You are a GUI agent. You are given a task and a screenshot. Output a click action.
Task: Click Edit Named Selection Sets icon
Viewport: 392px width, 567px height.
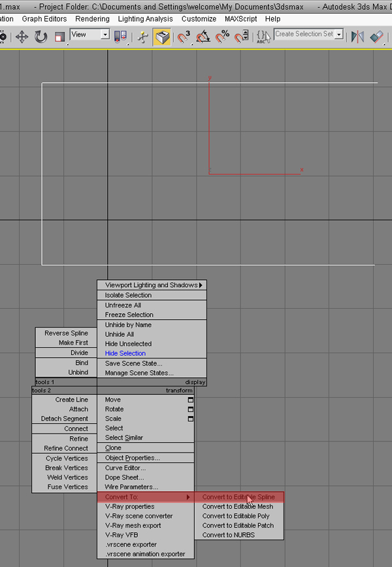263,37
